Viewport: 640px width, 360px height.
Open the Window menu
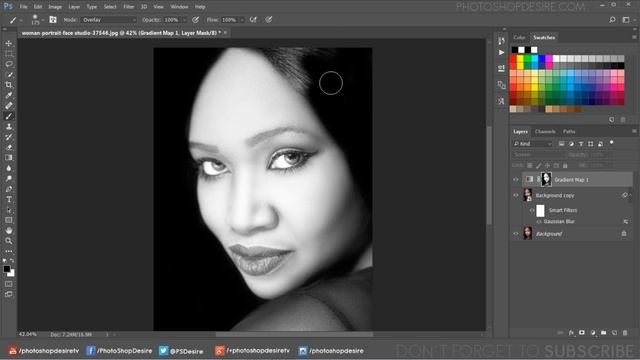[179, 7]
